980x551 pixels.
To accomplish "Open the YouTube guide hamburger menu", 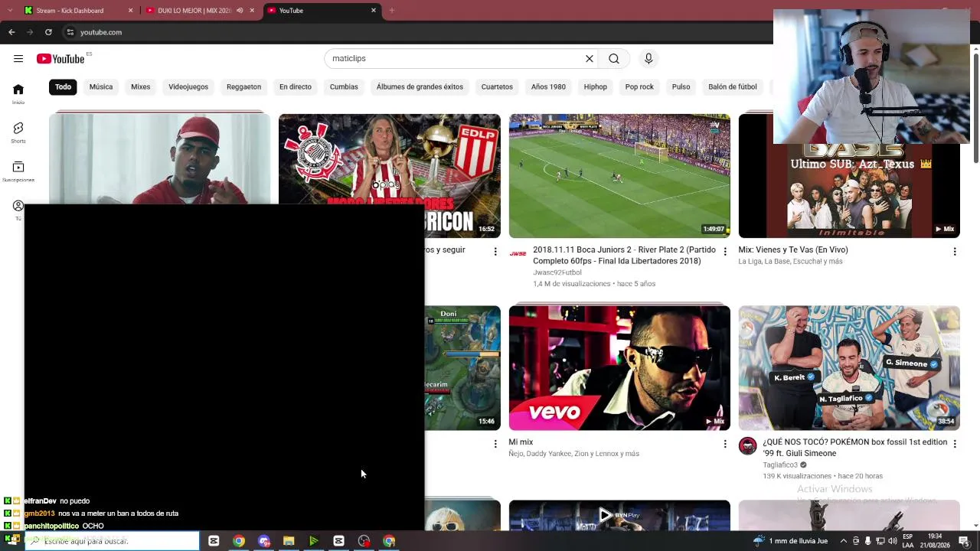I will coord(18,59).
